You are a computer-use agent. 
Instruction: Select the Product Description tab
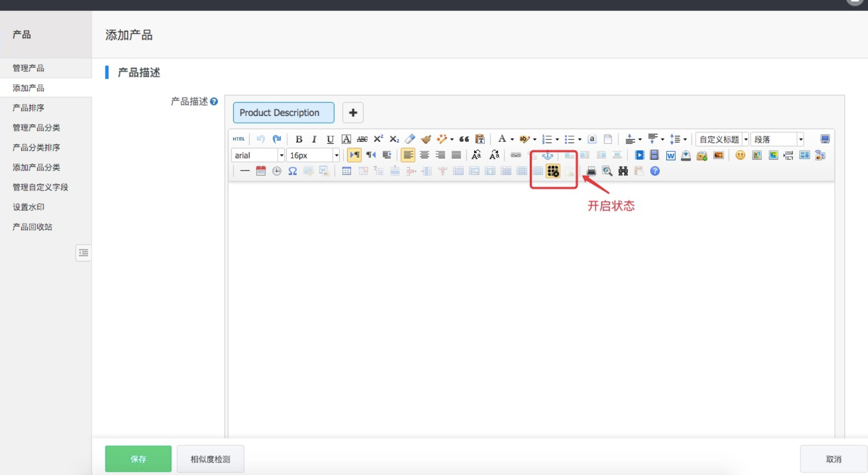click(x=284, y=113)
